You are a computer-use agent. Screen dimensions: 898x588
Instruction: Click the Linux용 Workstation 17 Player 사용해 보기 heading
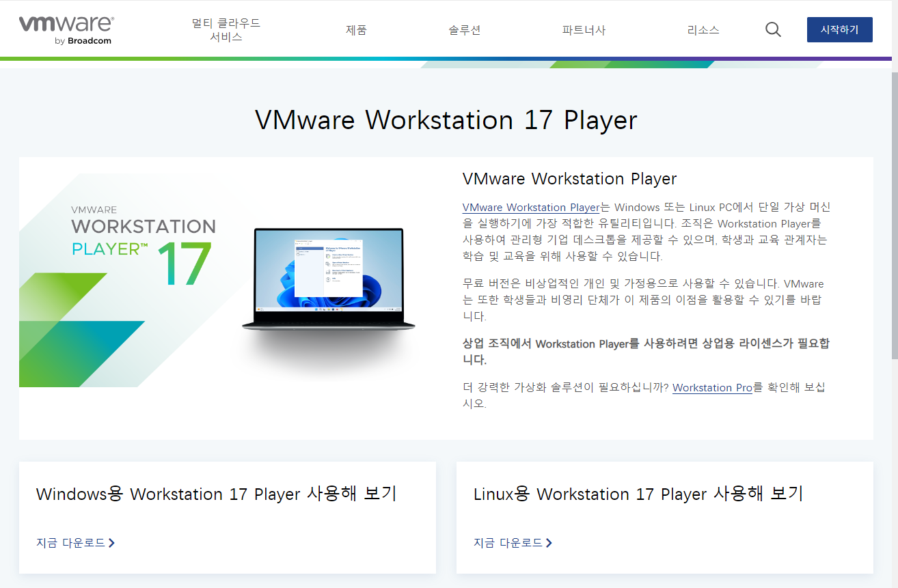point(638,494)
